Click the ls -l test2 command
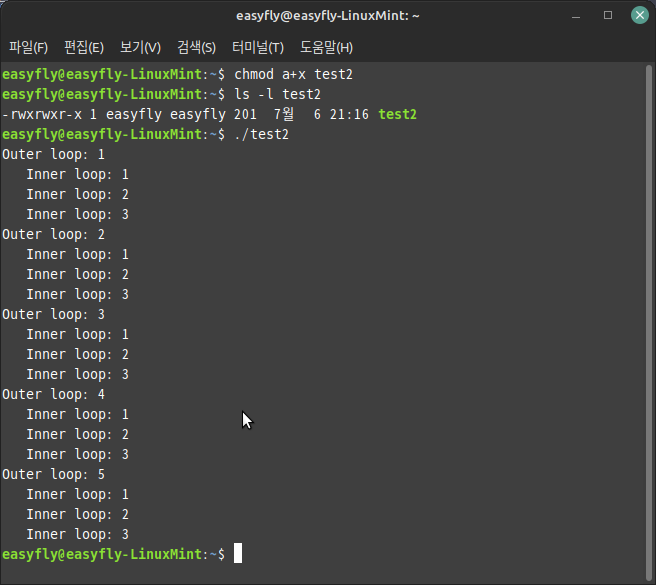 point(277,95)
